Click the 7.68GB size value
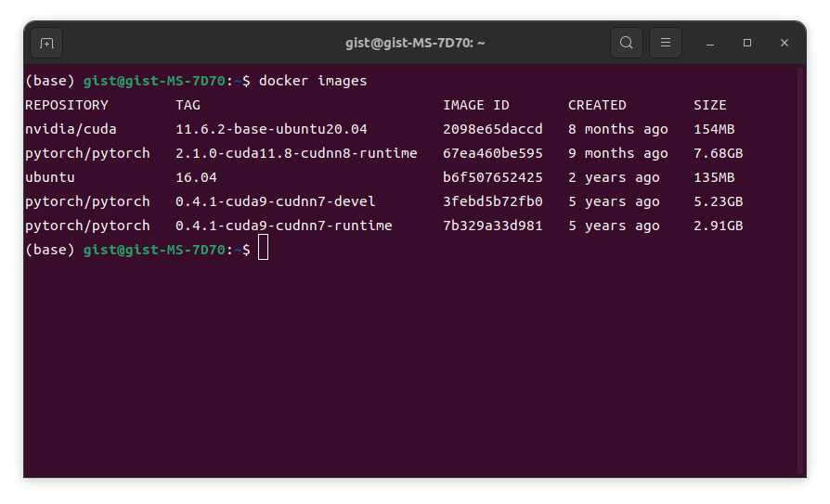The width and height of the screenshot is (830, 504). click(x=719, y=153)
